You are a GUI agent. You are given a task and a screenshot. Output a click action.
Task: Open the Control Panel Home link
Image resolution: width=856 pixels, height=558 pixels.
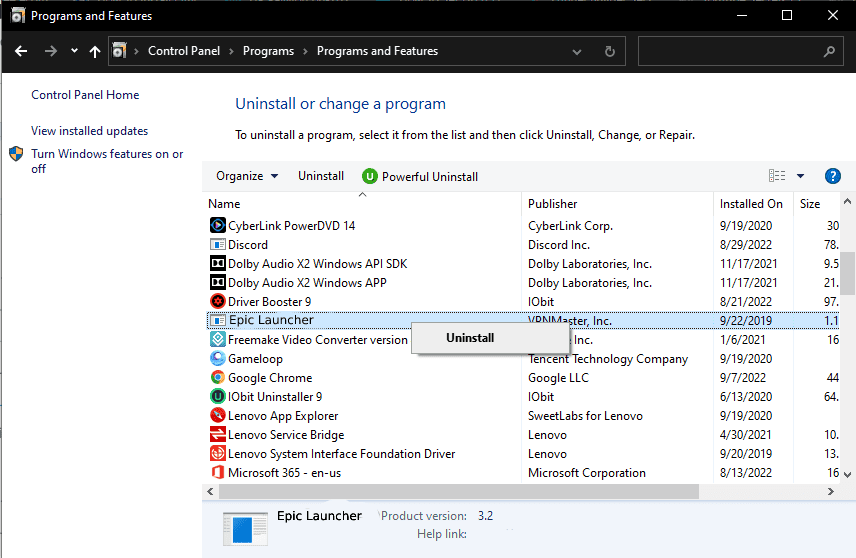pos(85,95)
